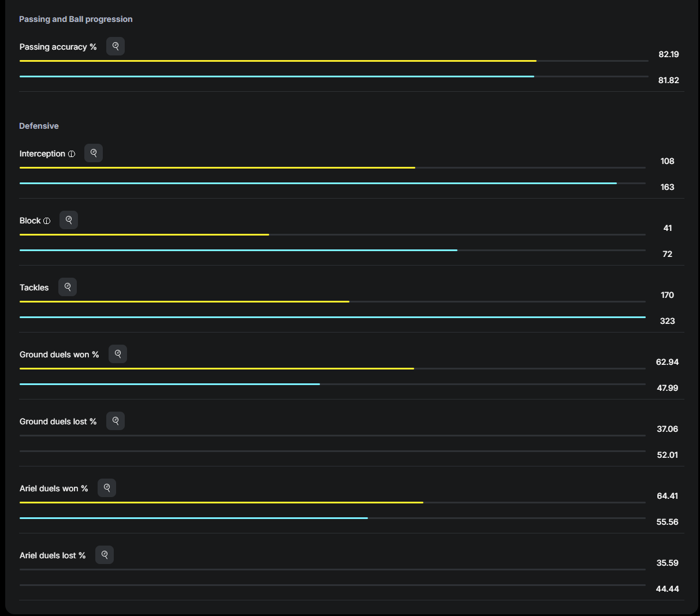Open the magnifier icon beside Passing accuracy %
The image size is (700, 616).
116,46
